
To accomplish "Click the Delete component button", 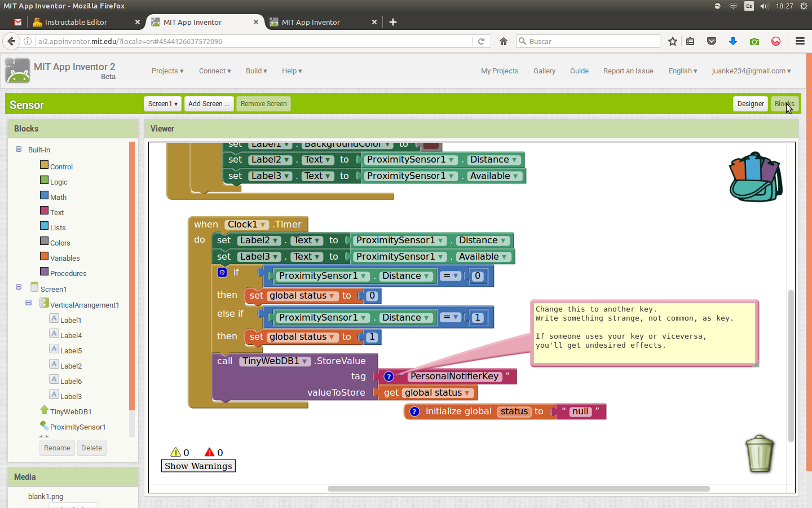I will tap(91, 448).
